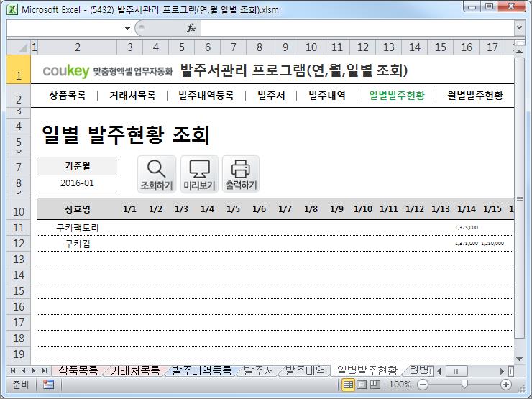This screenshot has width=532, height=399.
Task: Select column header 10
Action: (311, 47)
